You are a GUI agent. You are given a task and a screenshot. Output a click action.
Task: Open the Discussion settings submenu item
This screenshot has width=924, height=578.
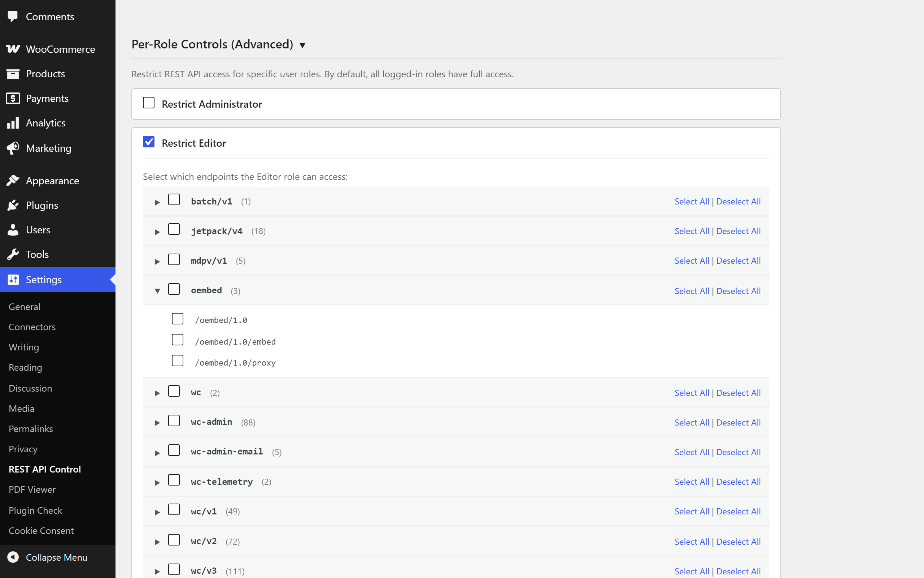[x=30, y=388]
